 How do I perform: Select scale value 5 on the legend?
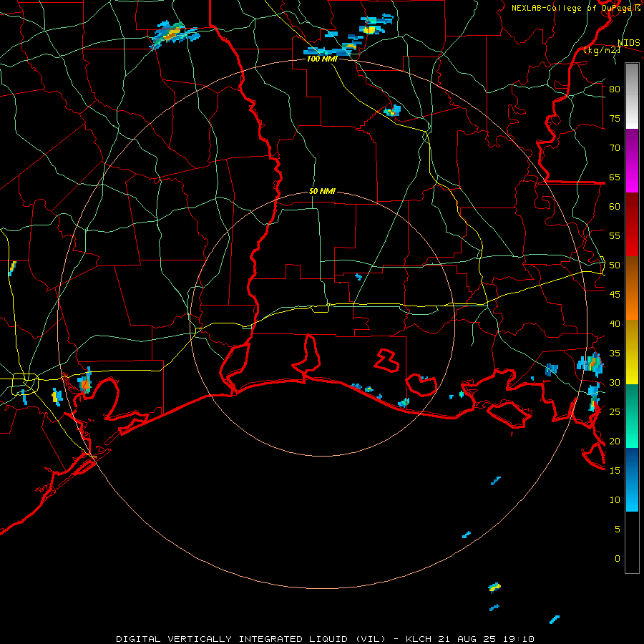pyautogui.click(x=618, y=530)
